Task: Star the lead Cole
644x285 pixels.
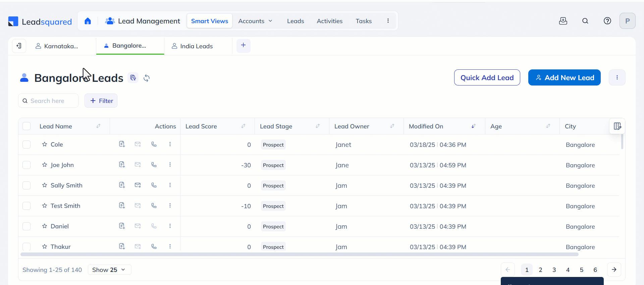Action: coord(45,144)
